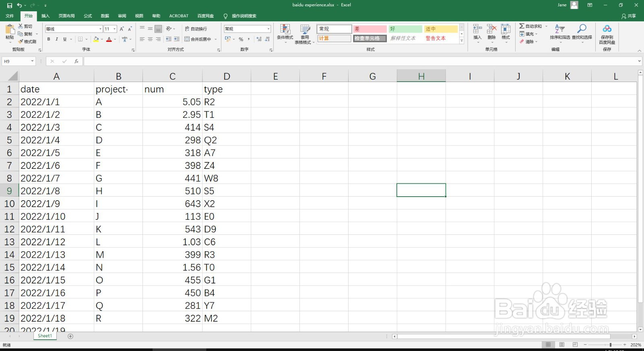Apply the Good (好) cell style
This screenshot has height=351, width=644.
pyautogui.click(x=405, y=29)
